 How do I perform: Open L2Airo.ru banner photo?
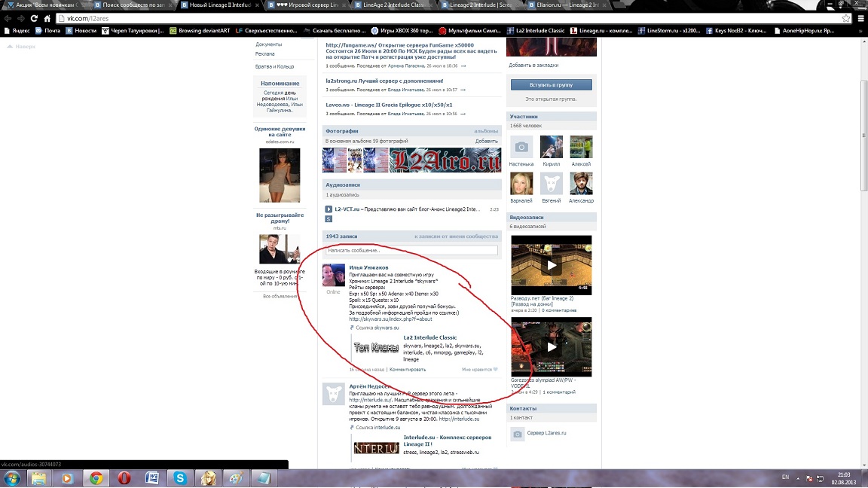point(445,160)
